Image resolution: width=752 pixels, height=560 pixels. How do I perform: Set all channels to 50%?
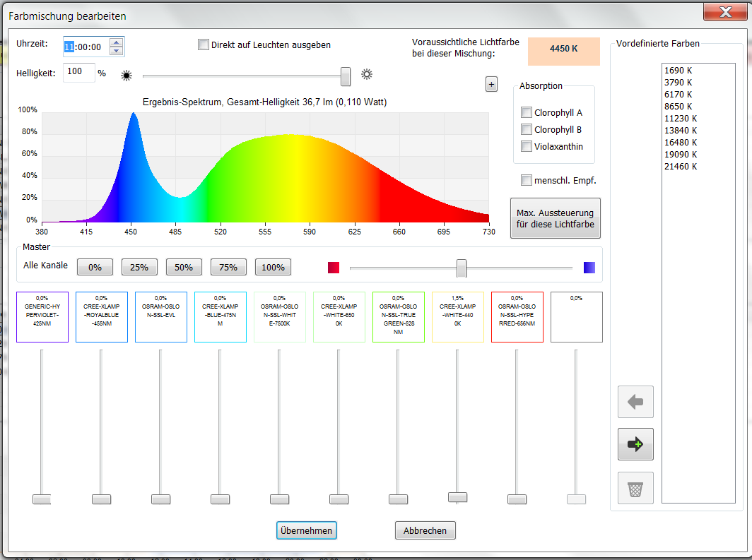[x=184, y=267]
